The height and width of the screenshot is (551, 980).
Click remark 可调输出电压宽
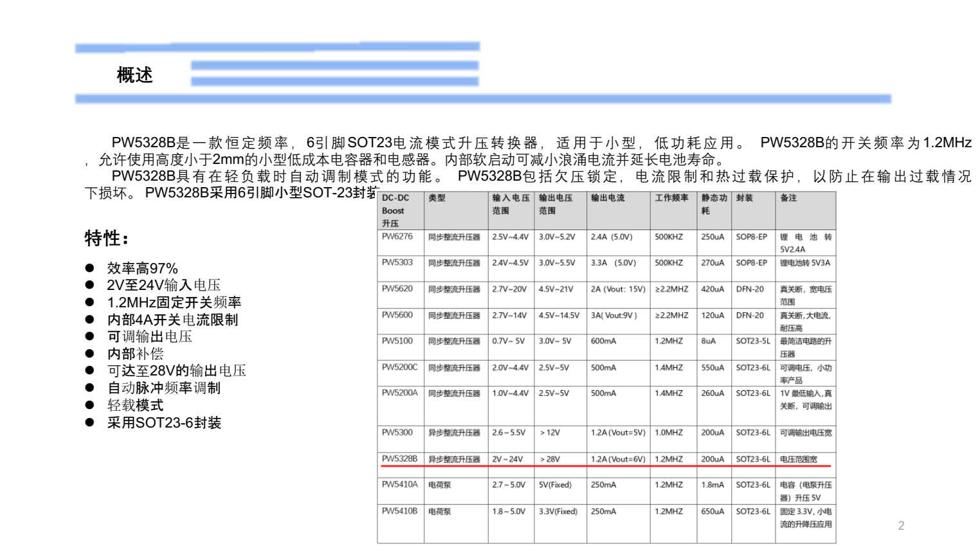click(806, 433)
